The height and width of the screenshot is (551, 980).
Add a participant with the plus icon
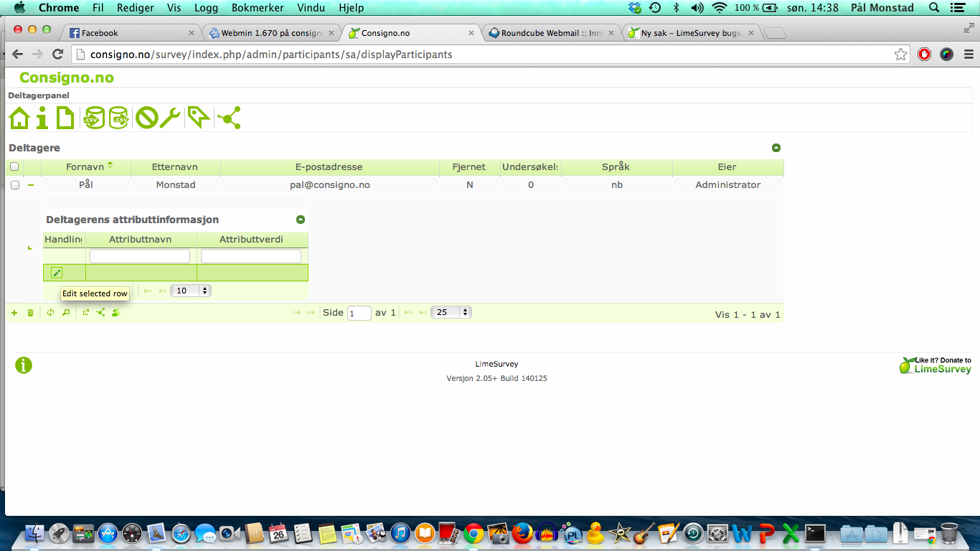(14, 313)
